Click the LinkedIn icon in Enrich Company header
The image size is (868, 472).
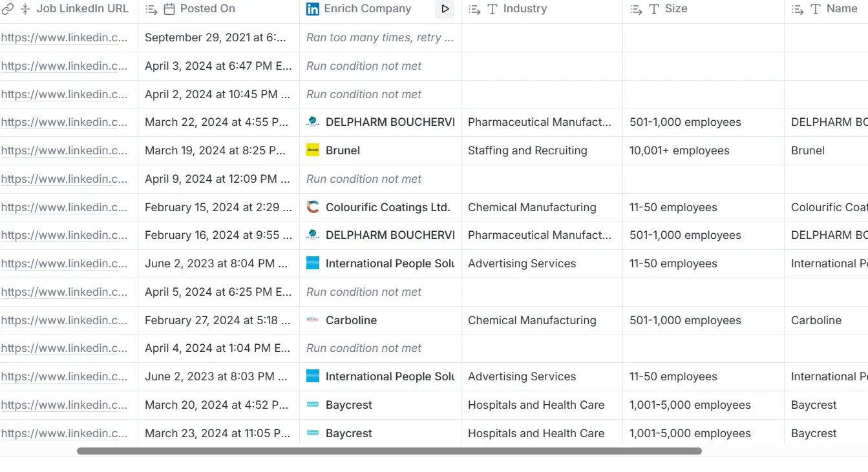(x=313, y=9)
